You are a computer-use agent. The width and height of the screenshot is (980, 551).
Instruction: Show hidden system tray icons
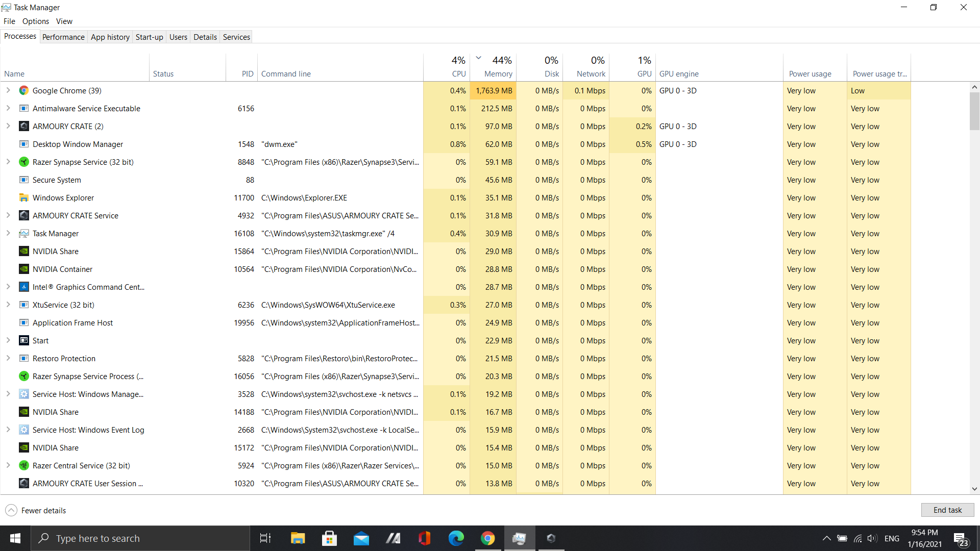tap(826, 538)
